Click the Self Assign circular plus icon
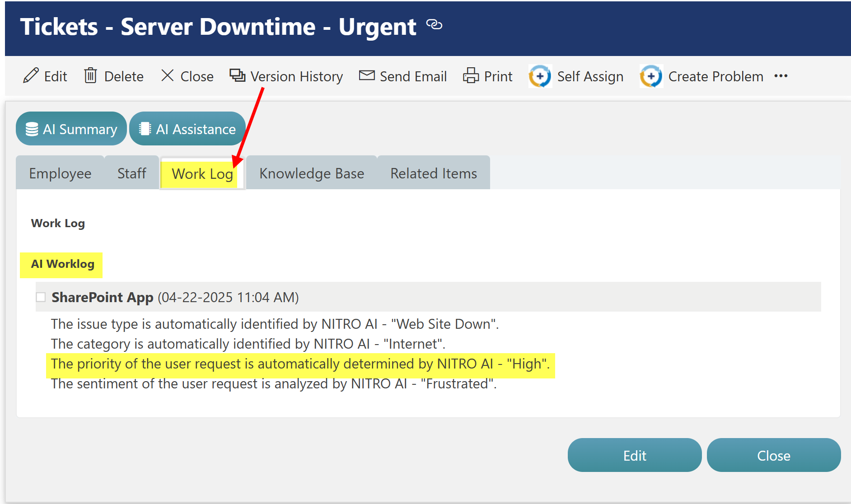 tap(540, 76)
